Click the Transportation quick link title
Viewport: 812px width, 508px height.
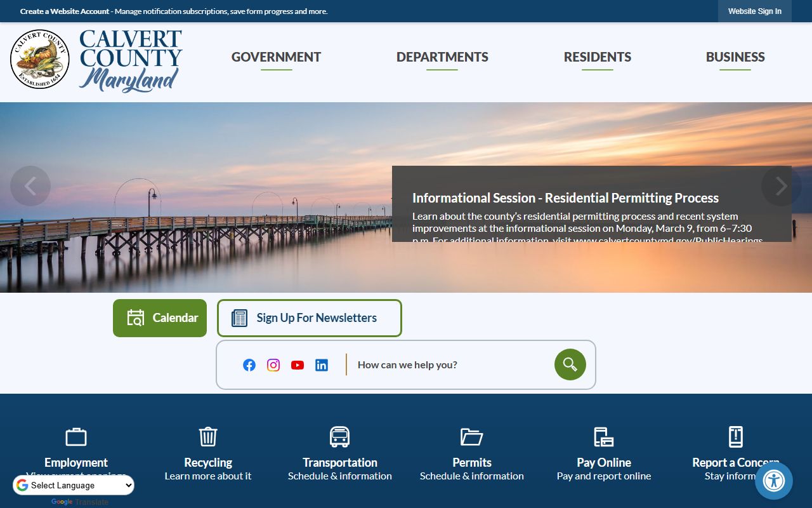[340, 463]
